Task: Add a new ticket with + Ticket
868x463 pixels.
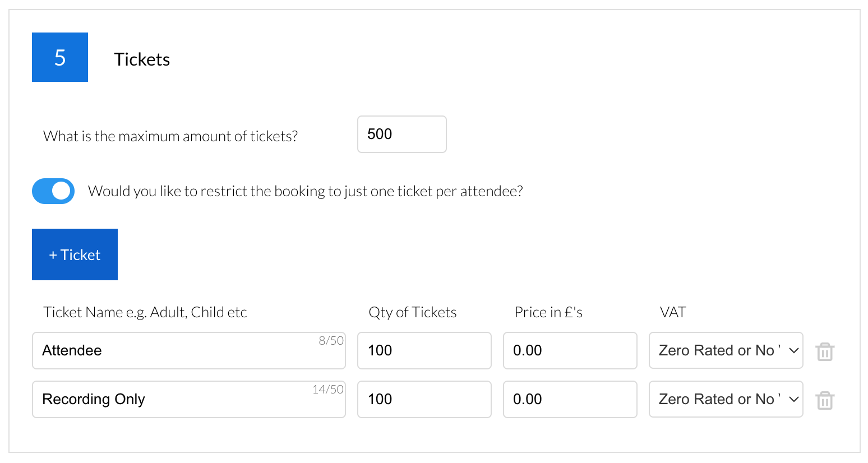Action: (x=75, y=254)
